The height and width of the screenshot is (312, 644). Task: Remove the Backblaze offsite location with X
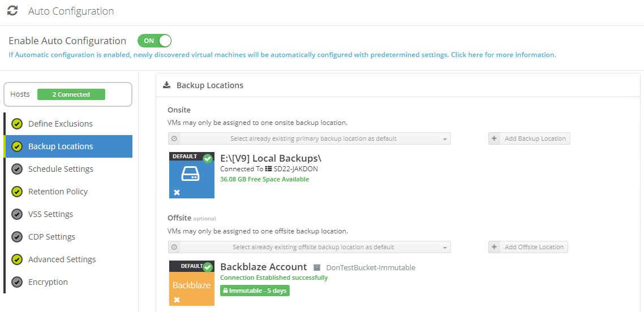(177, 300)
